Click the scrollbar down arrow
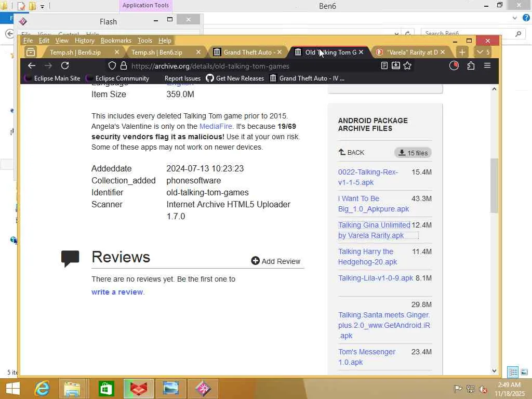 [494, 371]
